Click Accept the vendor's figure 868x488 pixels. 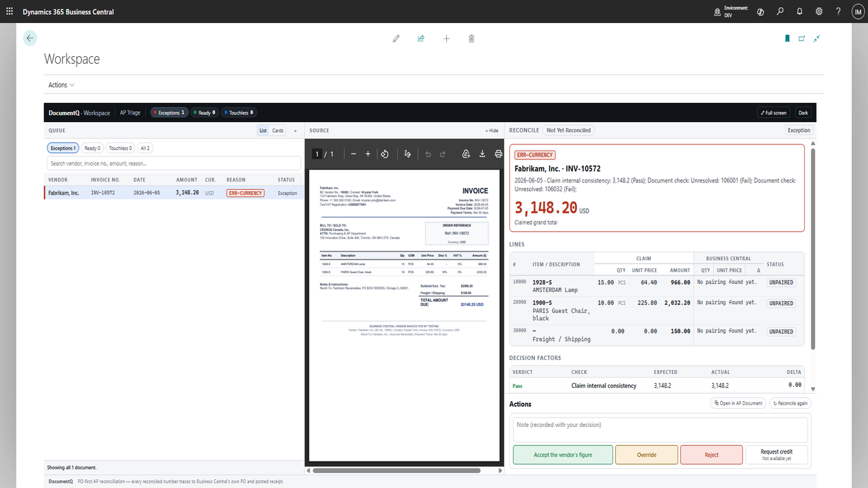(x=563, y=455)
